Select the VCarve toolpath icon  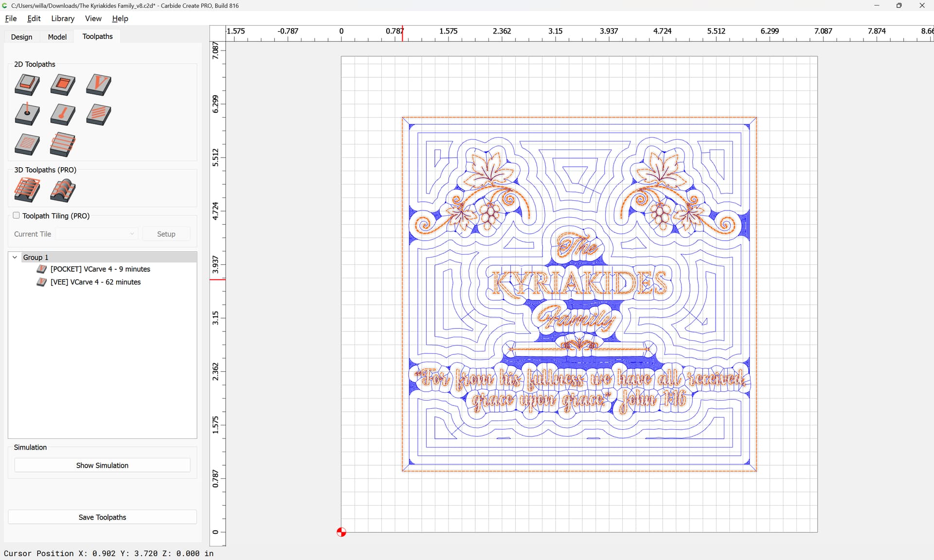point(99,85)
